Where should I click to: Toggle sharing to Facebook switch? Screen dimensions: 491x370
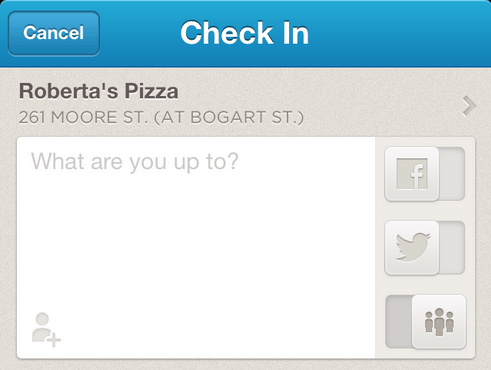pos(425,174)
